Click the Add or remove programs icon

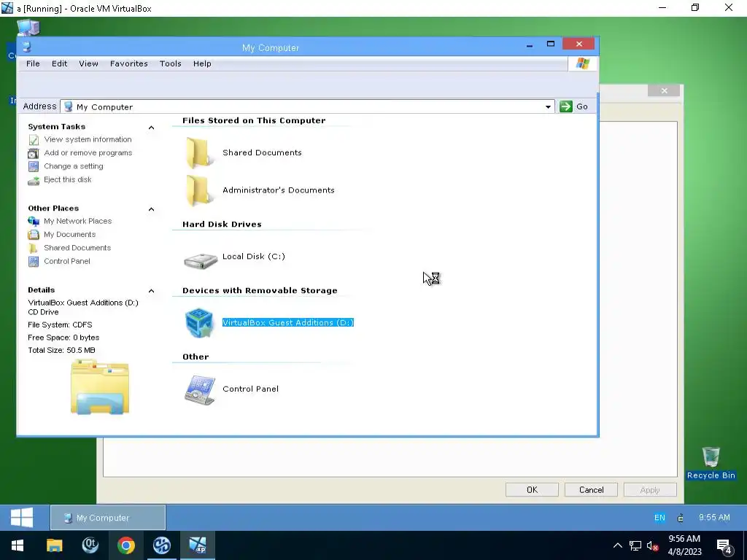[x=34, y=153]
